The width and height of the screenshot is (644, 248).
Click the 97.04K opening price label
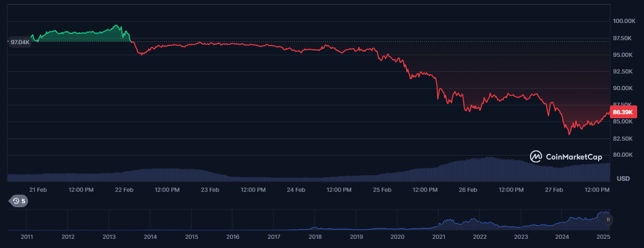tap(20, 42)
